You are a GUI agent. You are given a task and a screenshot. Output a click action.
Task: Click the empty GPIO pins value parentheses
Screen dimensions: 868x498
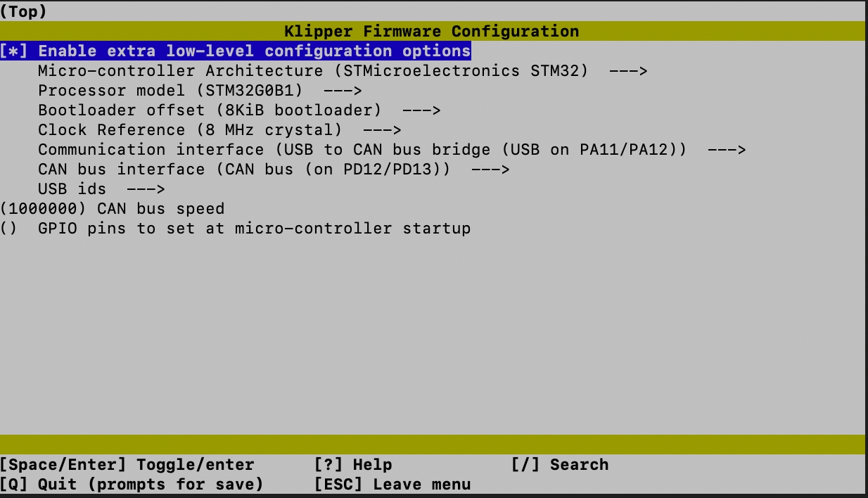pos(8,229)
